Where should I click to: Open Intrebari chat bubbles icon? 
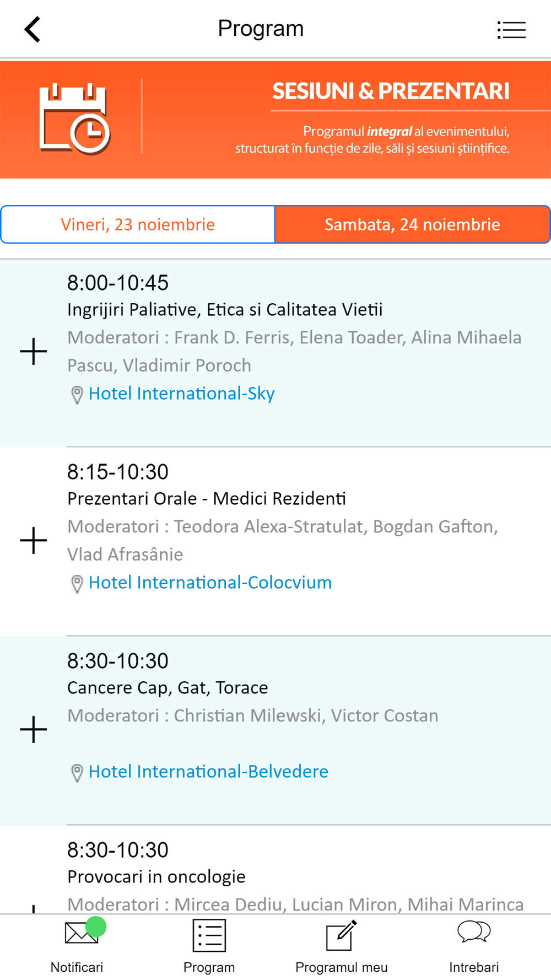[474, 932]
